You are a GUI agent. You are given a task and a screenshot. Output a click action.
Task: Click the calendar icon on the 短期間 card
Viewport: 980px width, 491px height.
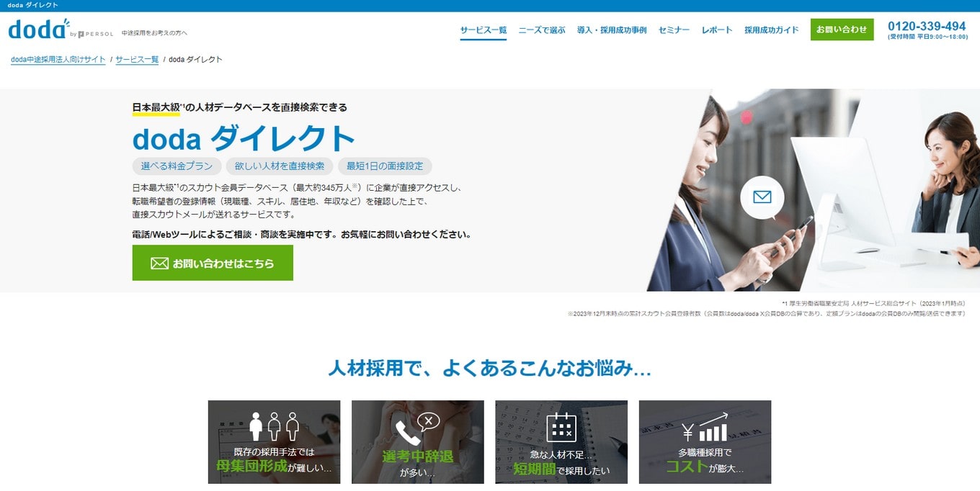coord(561,427)
